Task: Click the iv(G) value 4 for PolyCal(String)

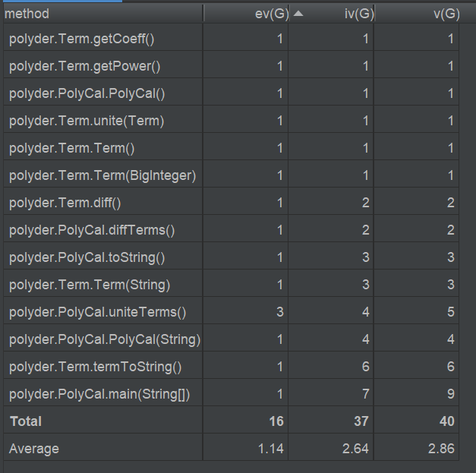Action: 366,339
